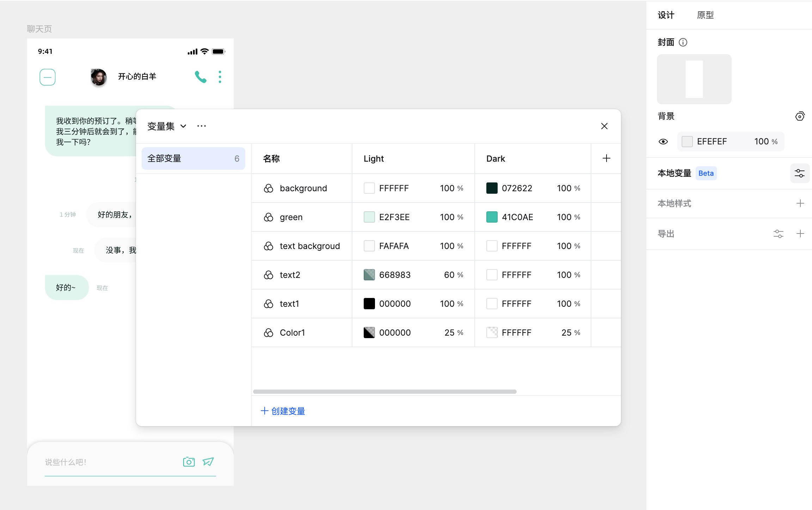Click the cover info icon
The height and width of the screenshot is (510, 812).
(683, 43)
